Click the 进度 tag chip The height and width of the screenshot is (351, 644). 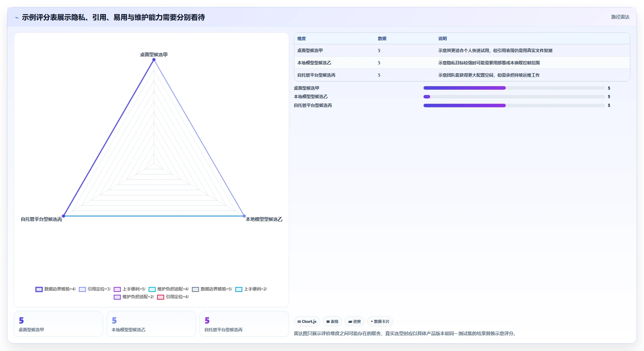pyautogui.click(x=355, y=321)
